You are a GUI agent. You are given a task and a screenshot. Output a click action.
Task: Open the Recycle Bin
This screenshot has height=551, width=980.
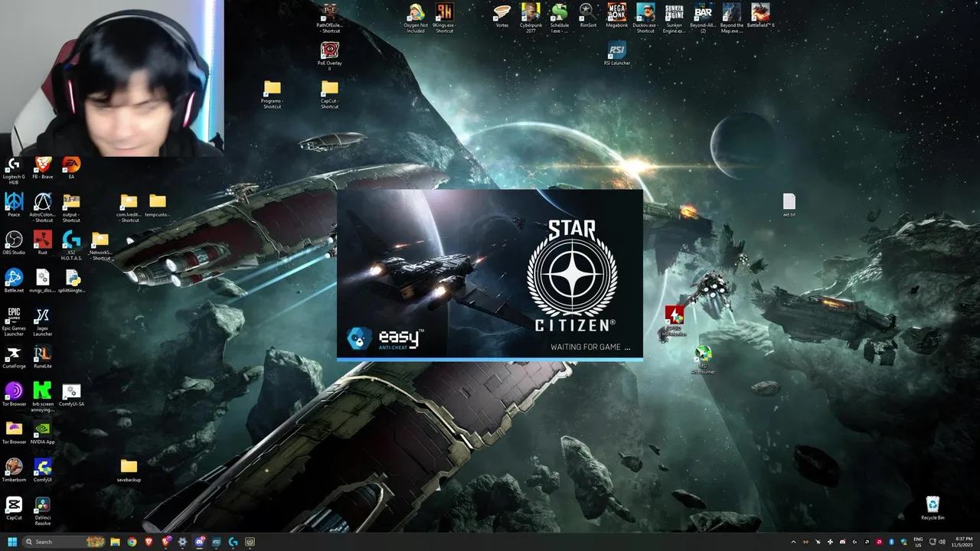coord(933,507)
